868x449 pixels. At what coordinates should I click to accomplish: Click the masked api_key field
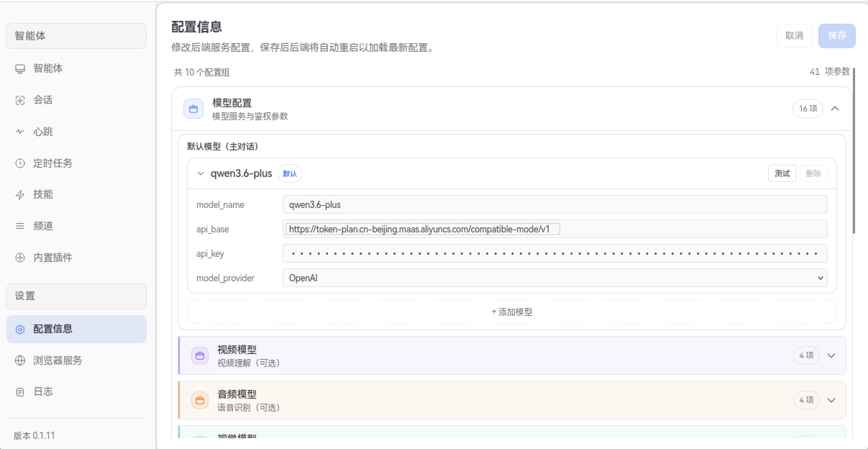click(555, 253)
